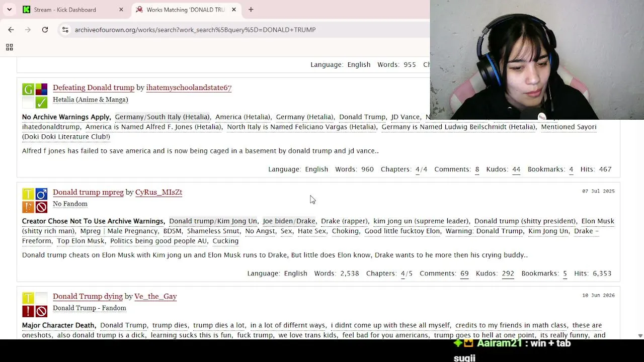Open the Donald Trump - Fandom link

[90, 308]
